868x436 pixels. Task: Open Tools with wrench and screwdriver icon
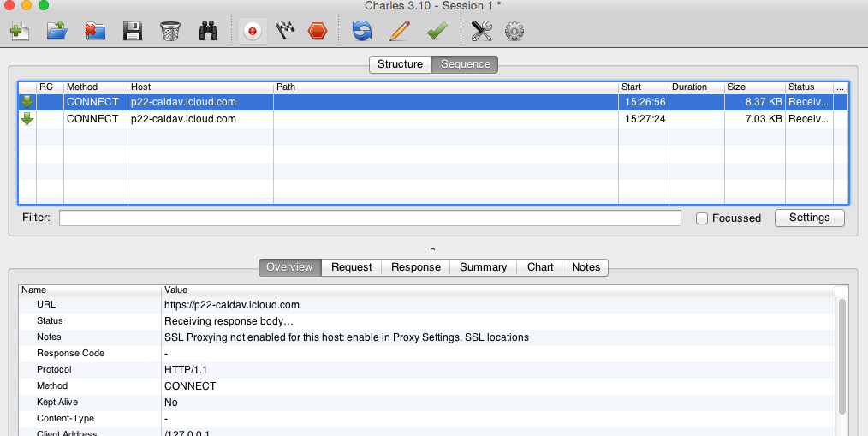482,31
